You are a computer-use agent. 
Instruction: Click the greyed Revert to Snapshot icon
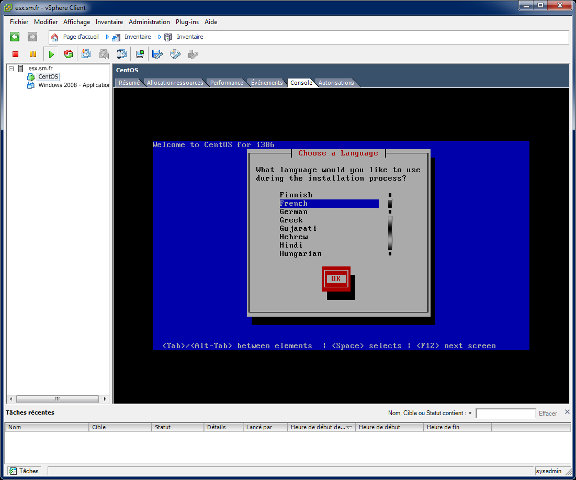(104, 54)
